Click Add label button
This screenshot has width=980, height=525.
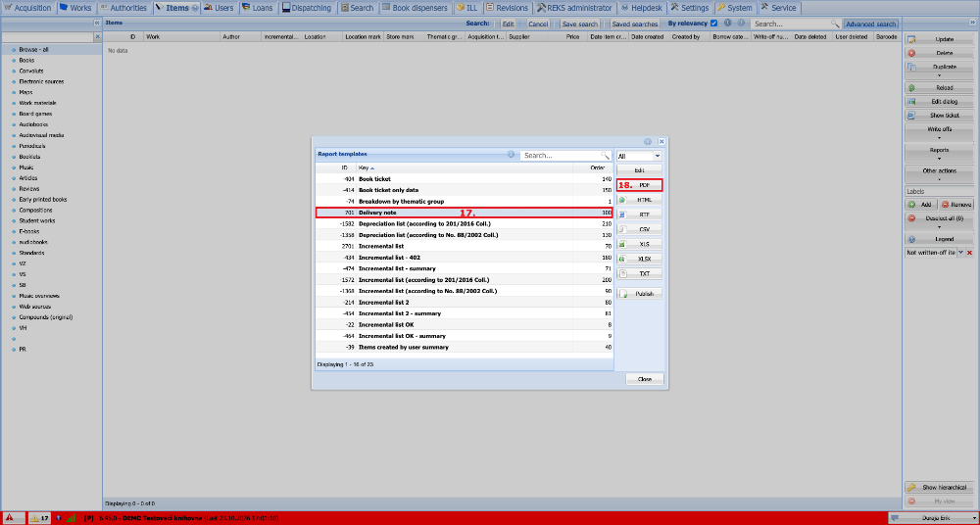[x=921, y=205]
